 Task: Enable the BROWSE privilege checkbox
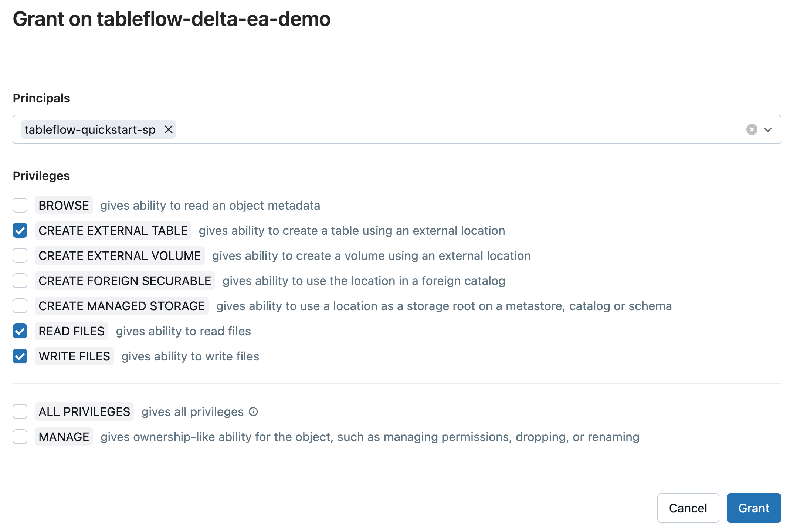(20, 205)
